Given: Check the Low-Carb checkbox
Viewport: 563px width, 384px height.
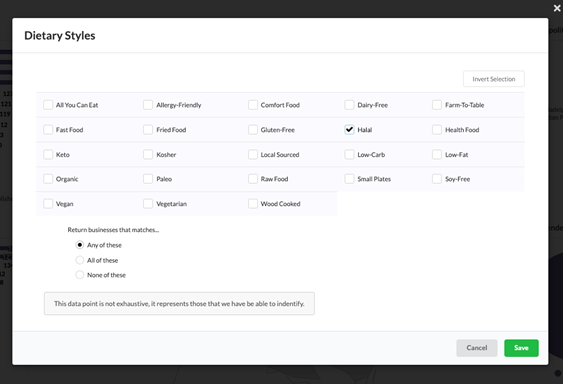Looking at the screenshot, I should pos(349,154).
